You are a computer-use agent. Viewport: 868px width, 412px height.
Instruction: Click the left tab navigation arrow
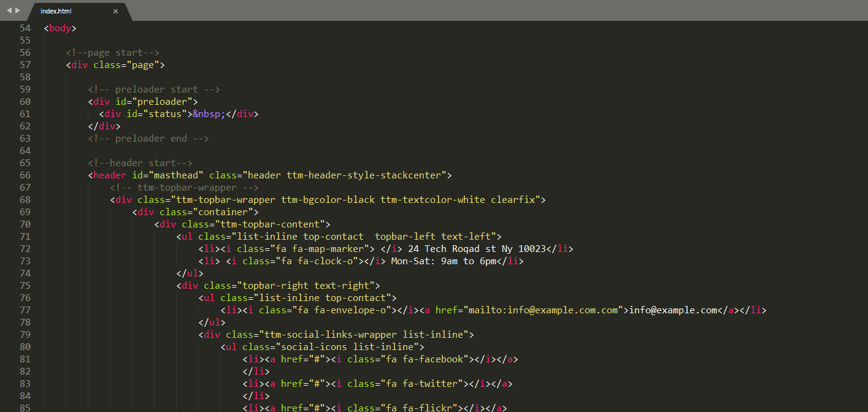pyautogui.click(x=9, y=10)
